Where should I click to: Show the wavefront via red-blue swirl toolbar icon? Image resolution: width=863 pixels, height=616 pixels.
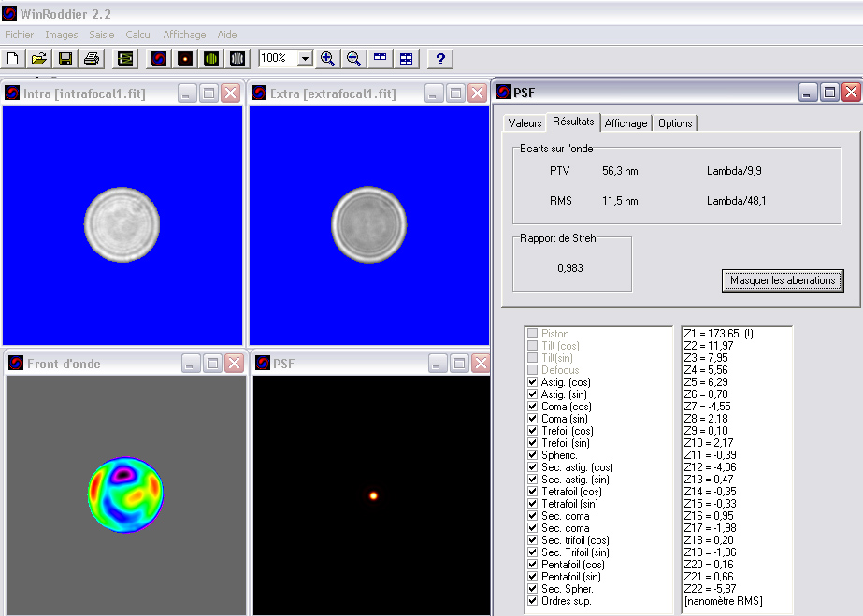(159, 58)
